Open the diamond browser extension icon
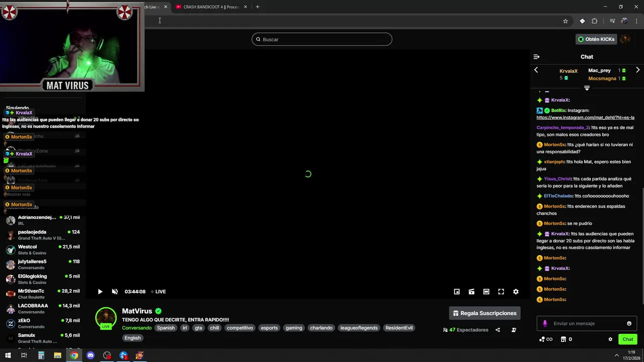The height and width of the screenshot is (362, 644). (582, 21)
